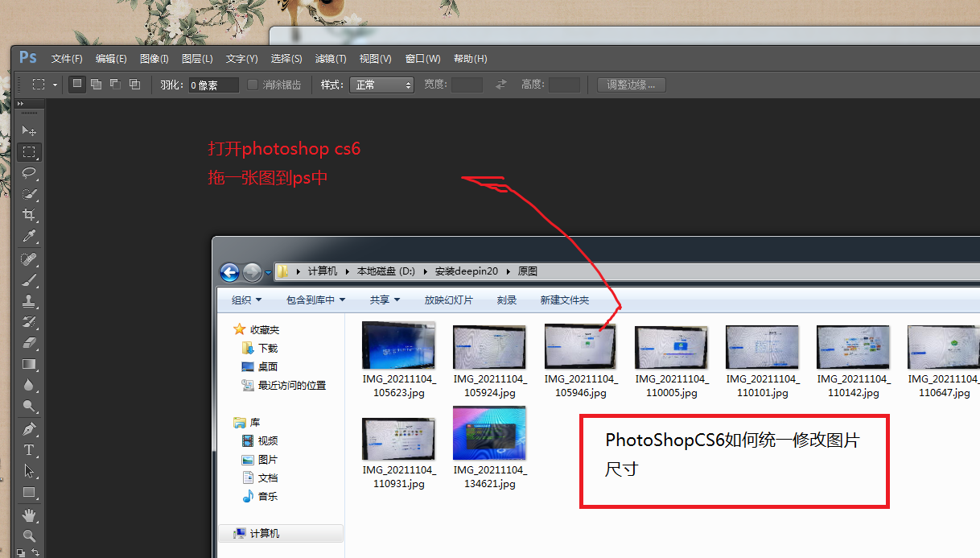
Task: Select the Horizontal Type tool
Action: (29, 450)
